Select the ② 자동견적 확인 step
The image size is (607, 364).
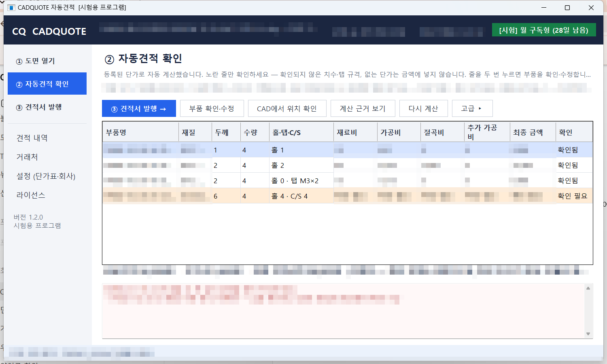[x=47, y=84]
